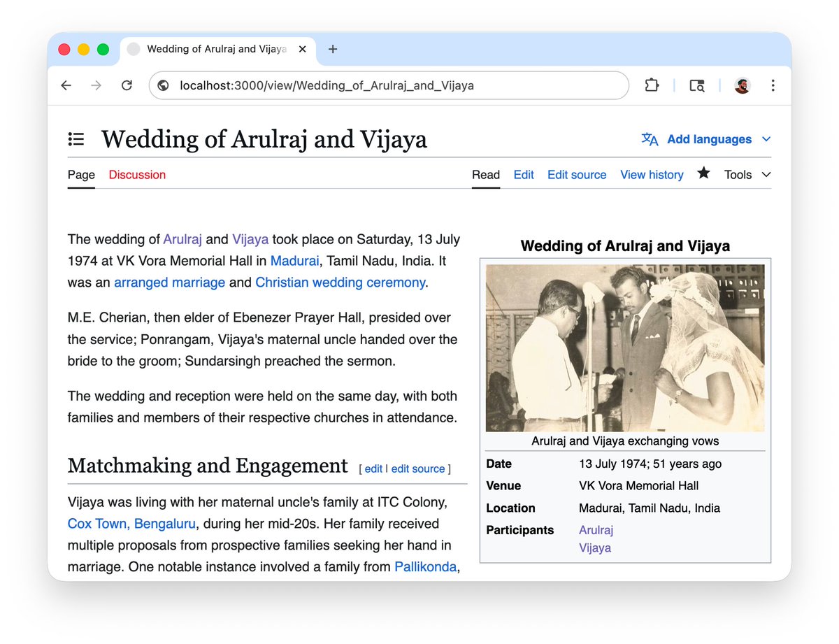Click the site info icon in the address bar
The width and height of the screenshot is (839, 644).
164,85
